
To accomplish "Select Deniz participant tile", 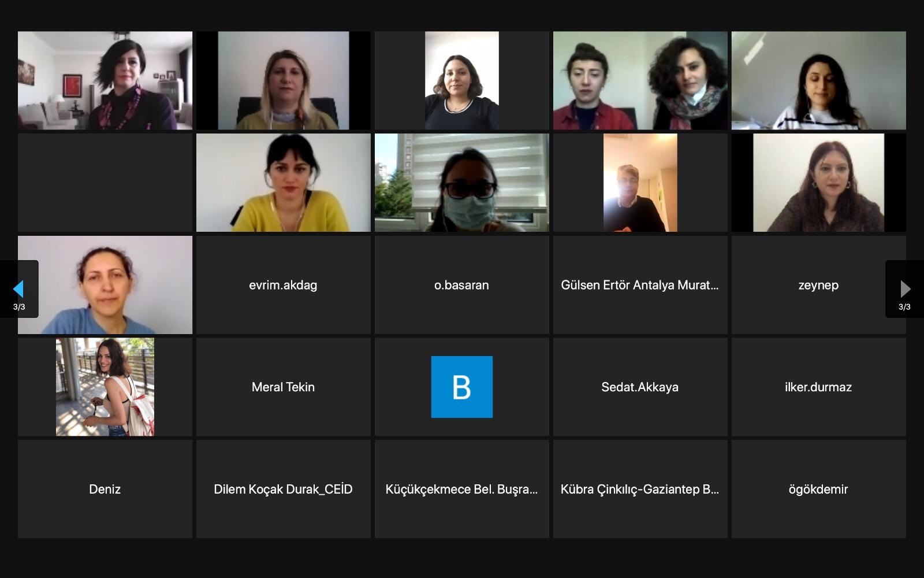I will point(105,489).
